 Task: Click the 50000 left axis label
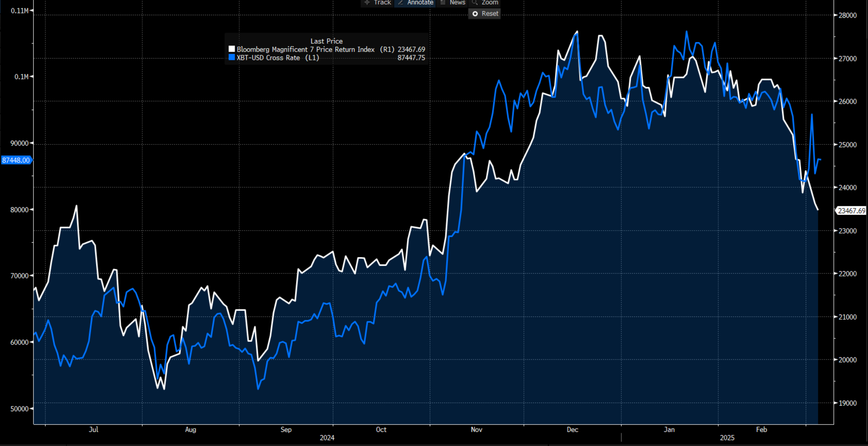(x=19, y=408)
